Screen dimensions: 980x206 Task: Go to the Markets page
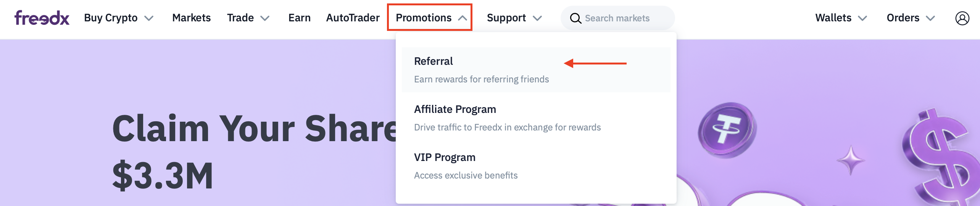[192, 18]
